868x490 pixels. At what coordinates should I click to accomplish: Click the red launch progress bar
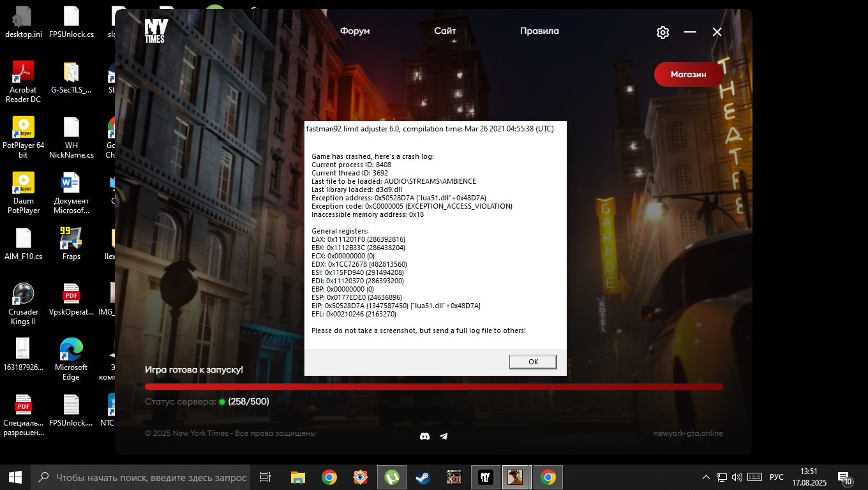coord(433,387)
